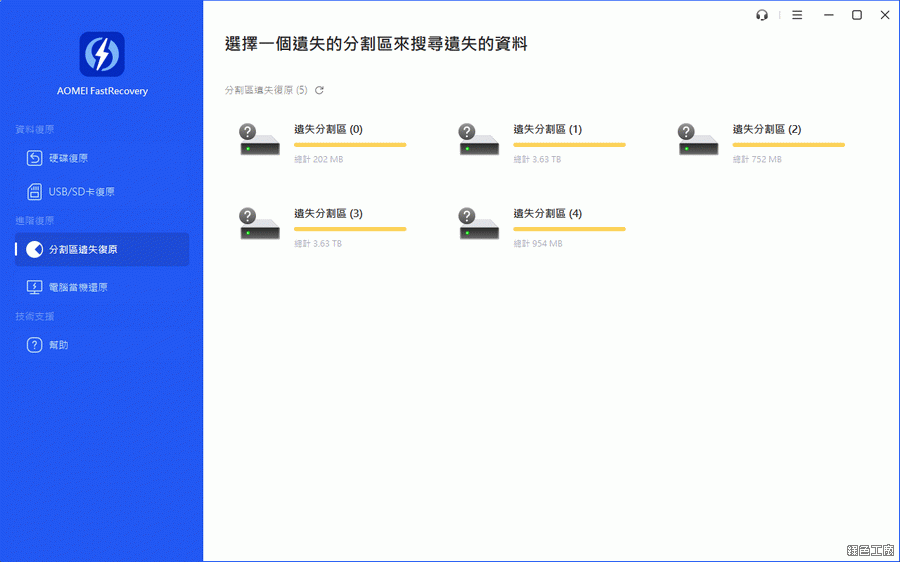
Task: Open the hamburger menu in title bar
Action: (797, 15)
